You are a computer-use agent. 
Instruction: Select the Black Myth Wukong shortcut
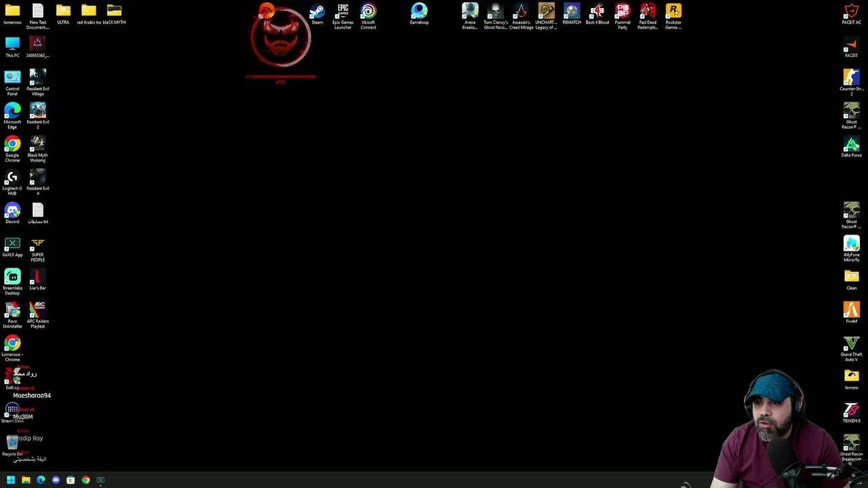(x=38, y=150)
